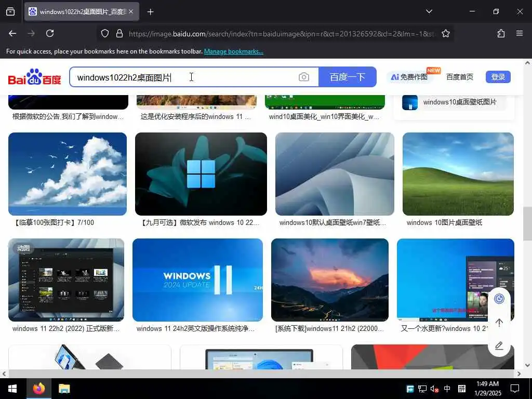This screenshot has width=532, height=399.
Task: Click caption windows 11 24h2英文版操作系统纯净
Action: 195,329
